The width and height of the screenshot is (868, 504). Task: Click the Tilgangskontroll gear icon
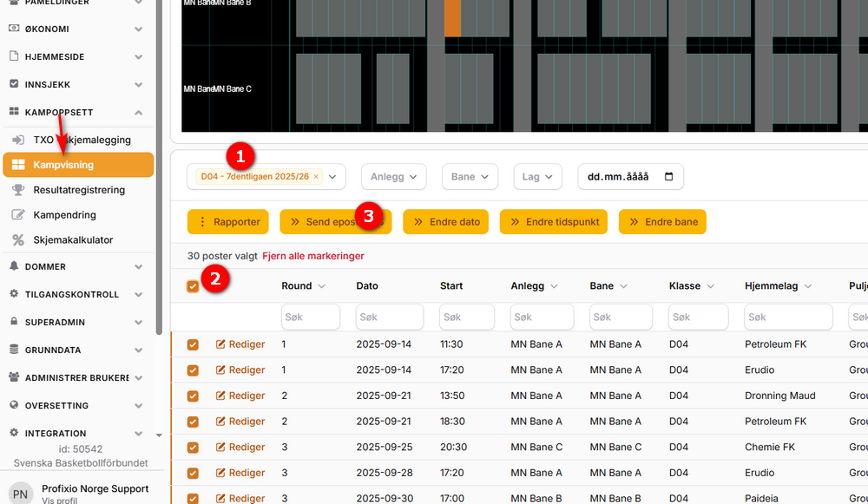[15, 294]
